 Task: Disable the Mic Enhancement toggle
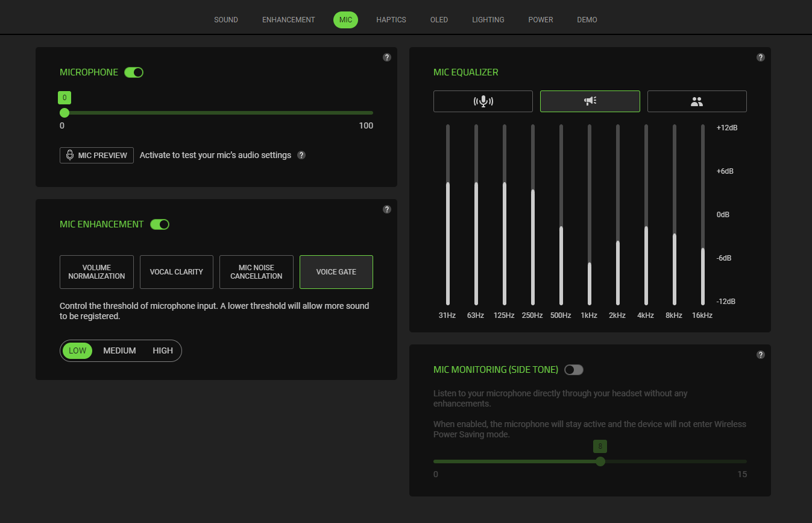(x=160, y=224)
